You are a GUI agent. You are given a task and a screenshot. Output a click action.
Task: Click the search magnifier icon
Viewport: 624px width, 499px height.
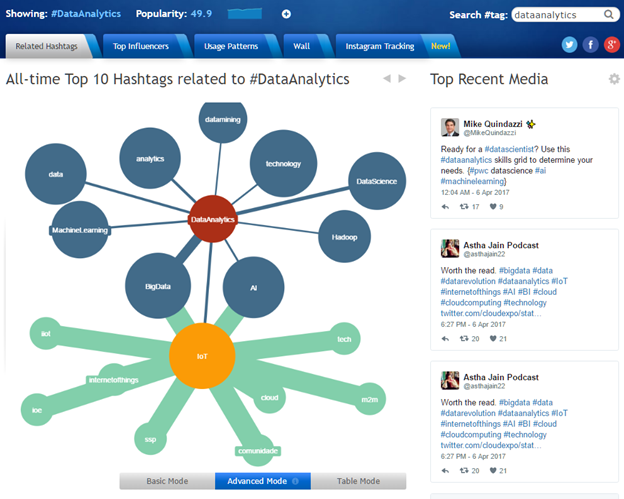tap(608, 15)
